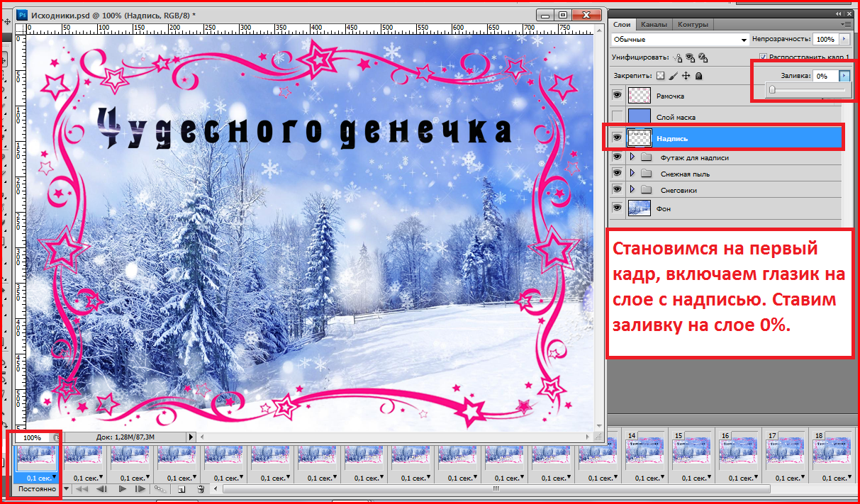The width and height of the screenshot is (860, 504).
Task: Hide the Снежная пыль group
Action: pyautogui.click(x=617, y=174)
